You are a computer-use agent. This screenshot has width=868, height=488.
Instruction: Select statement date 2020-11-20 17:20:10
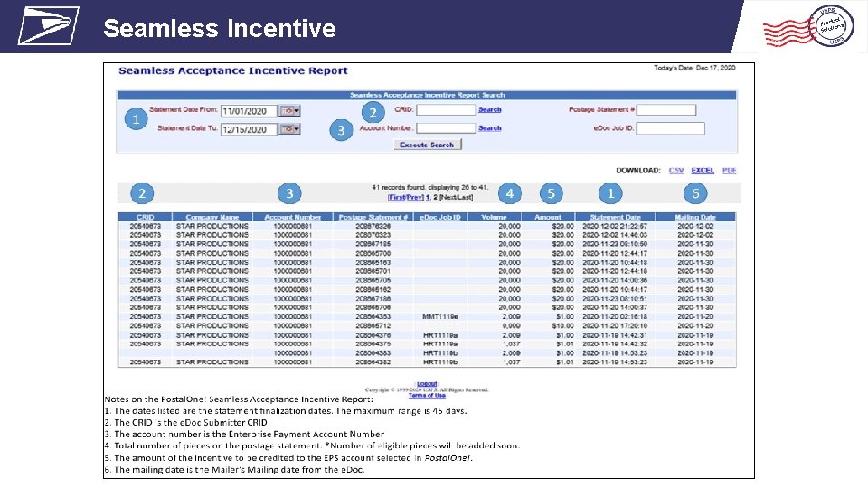[615, 326]
